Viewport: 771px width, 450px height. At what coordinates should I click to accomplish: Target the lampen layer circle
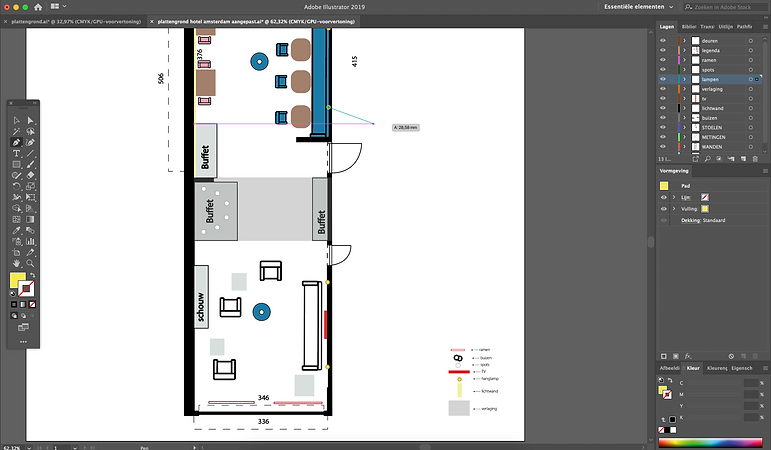(x=751, y=79)
